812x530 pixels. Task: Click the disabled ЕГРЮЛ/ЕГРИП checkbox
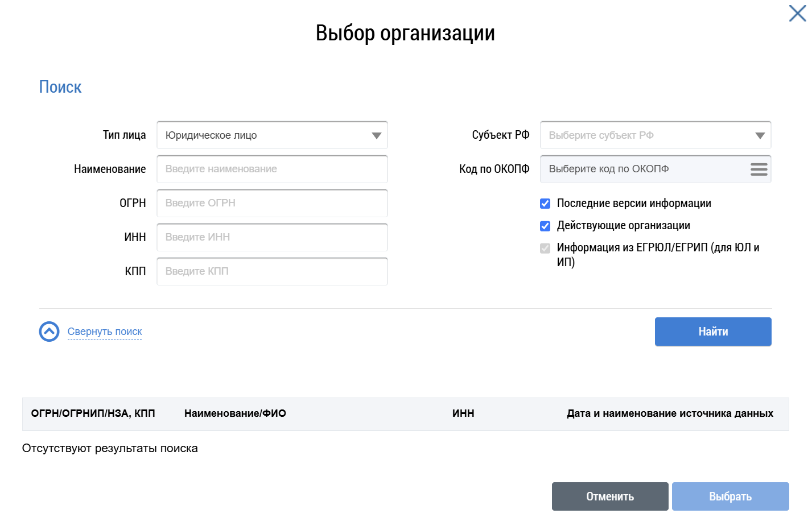tap(545, 249)
